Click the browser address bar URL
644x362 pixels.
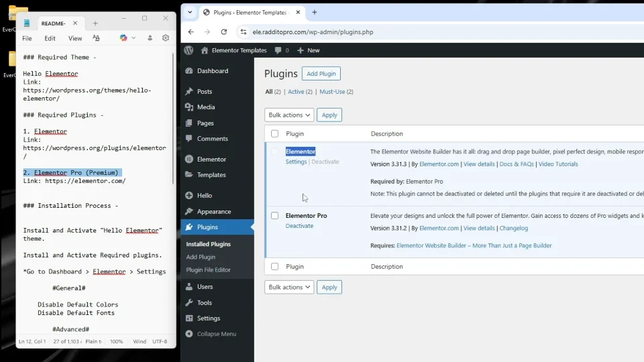313,32
